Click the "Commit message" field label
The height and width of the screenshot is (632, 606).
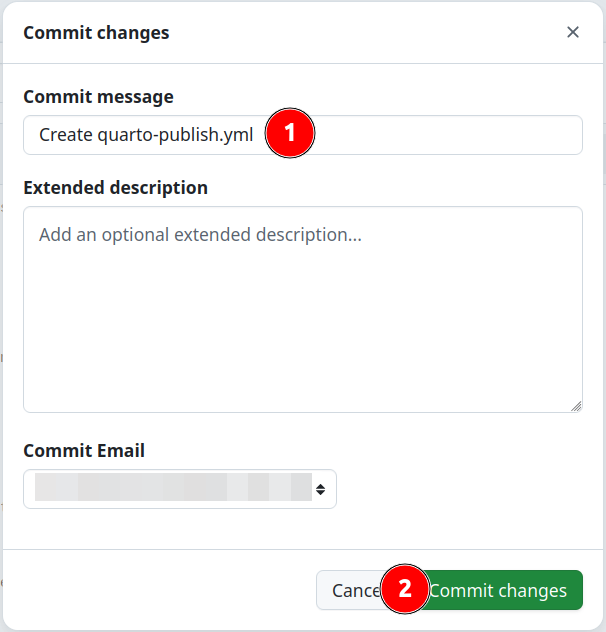point(98,97)
